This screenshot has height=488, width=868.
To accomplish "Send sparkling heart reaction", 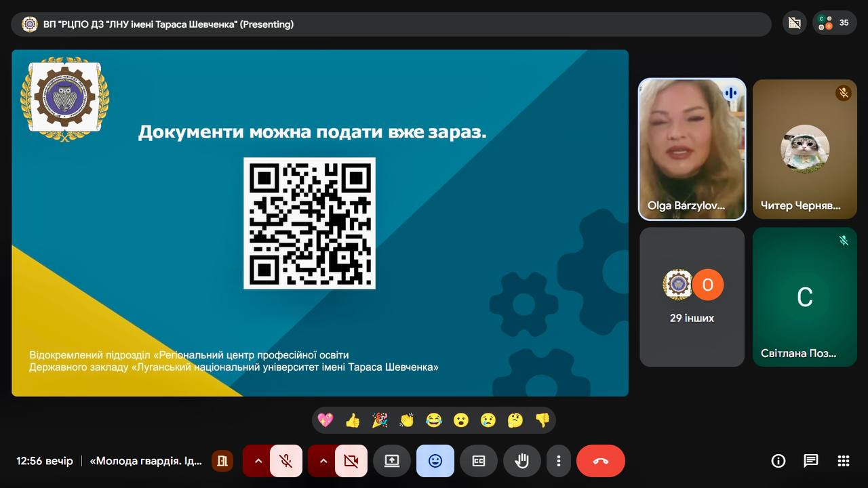I will click(325, 420).
